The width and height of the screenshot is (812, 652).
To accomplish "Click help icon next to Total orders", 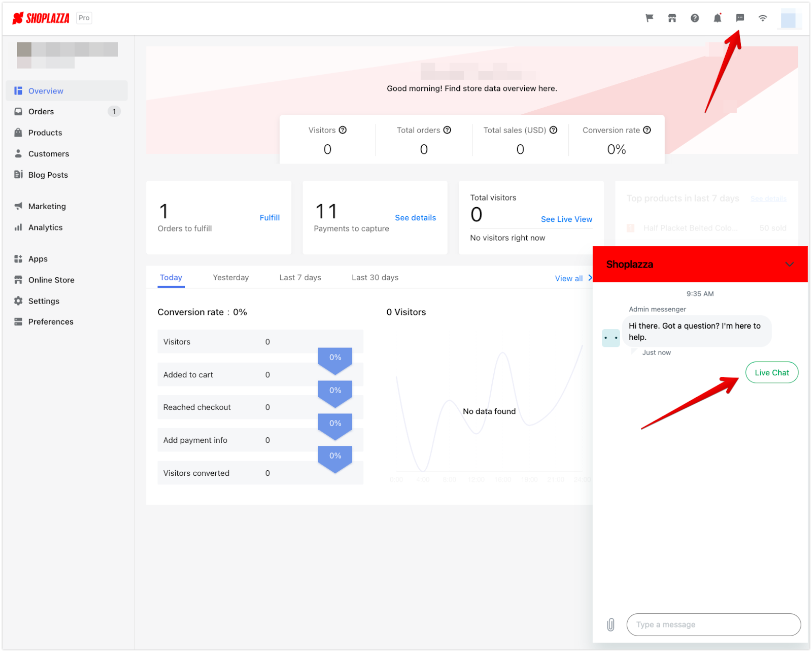I will coord(447,130).
